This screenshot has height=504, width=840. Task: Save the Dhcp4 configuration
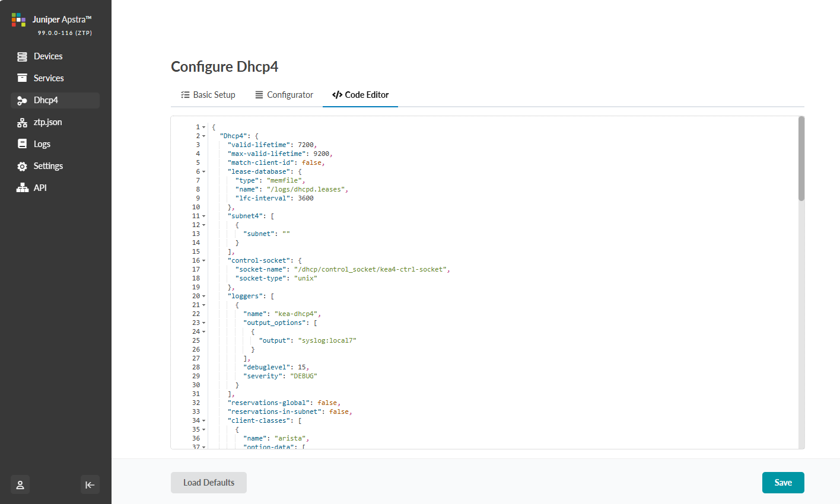tap(782, 483)
